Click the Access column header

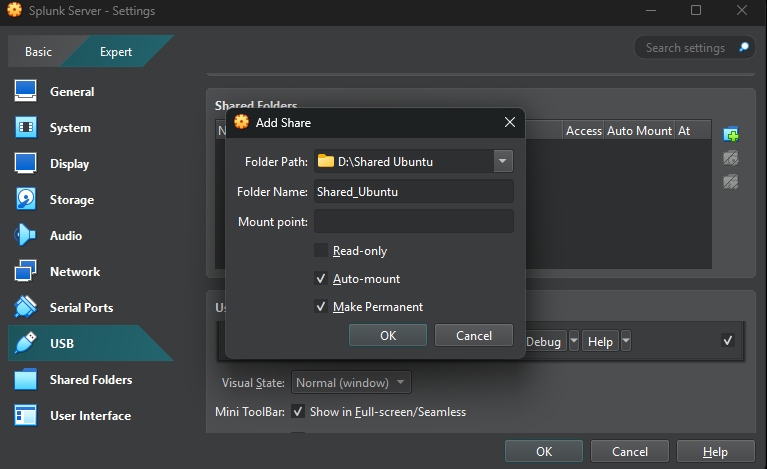point(583,131)
